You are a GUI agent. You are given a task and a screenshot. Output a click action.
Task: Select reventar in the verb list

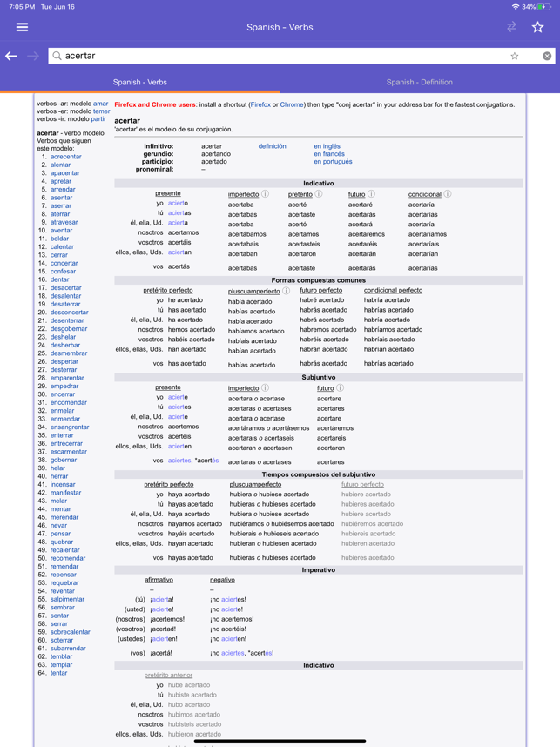coord(63,591)
